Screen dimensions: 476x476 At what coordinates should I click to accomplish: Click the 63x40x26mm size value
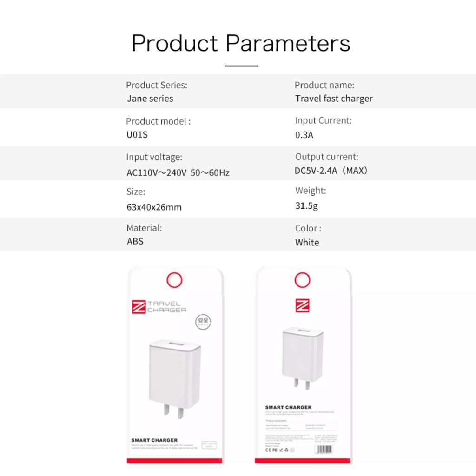pos(154,207)
